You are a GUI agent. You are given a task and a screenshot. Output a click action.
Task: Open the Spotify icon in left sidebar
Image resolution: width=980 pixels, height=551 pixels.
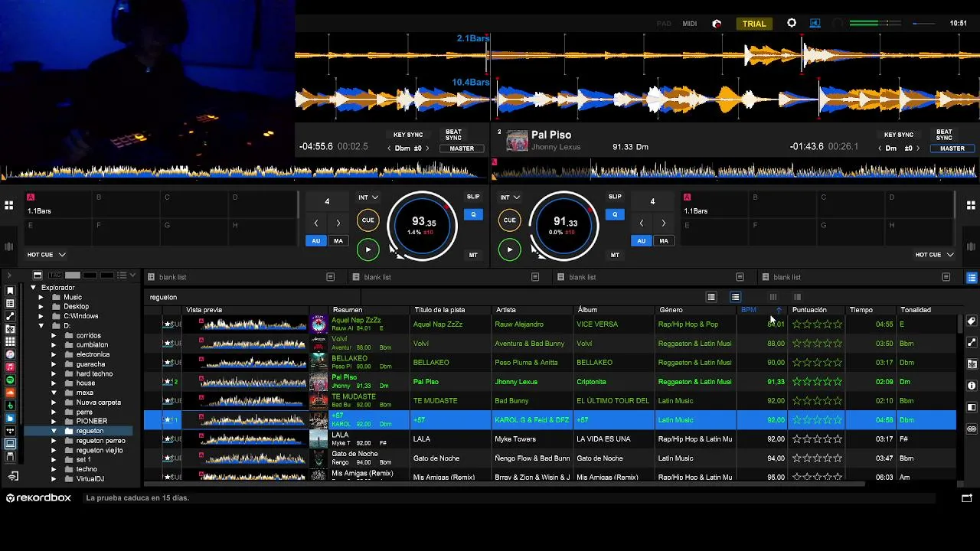click(10, 380)
